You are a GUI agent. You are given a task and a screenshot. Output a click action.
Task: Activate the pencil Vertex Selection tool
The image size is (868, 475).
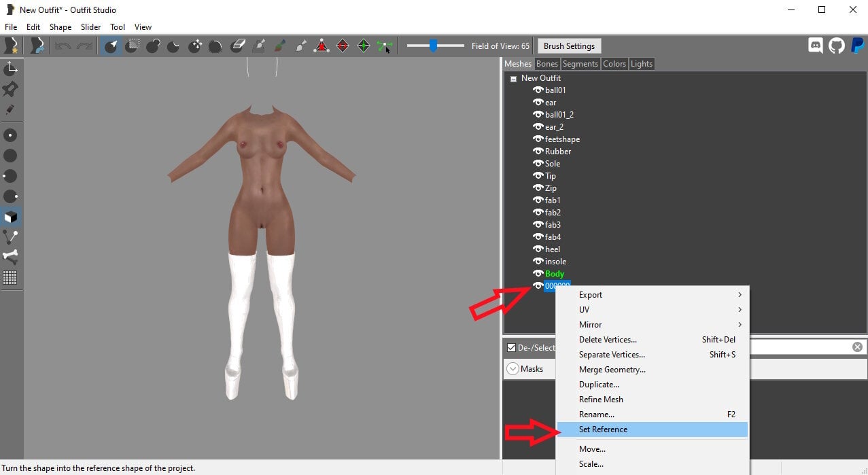(x=10, y=109)
